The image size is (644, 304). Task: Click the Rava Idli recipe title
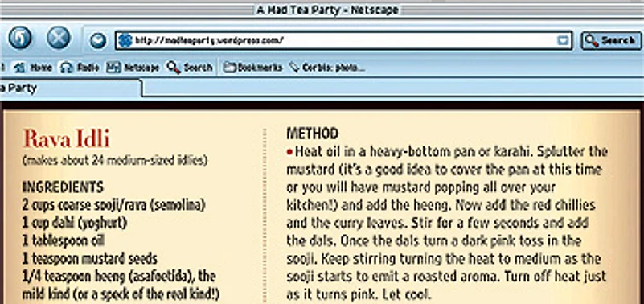[x=66, y=138]
